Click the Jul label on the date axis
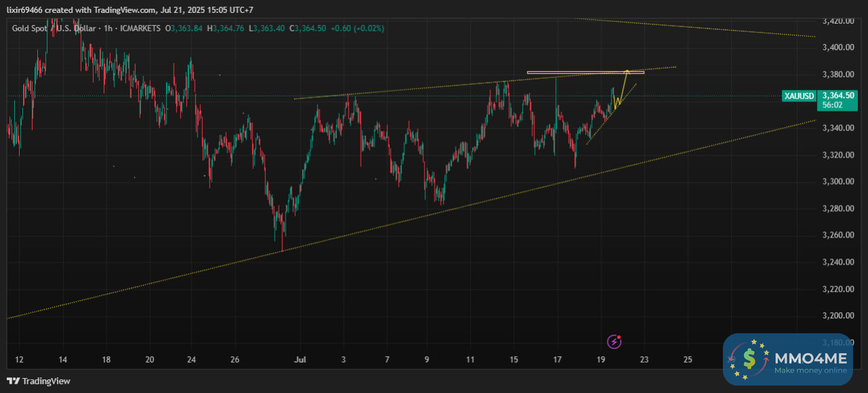868x393 pixels. [x=299, y=359]
